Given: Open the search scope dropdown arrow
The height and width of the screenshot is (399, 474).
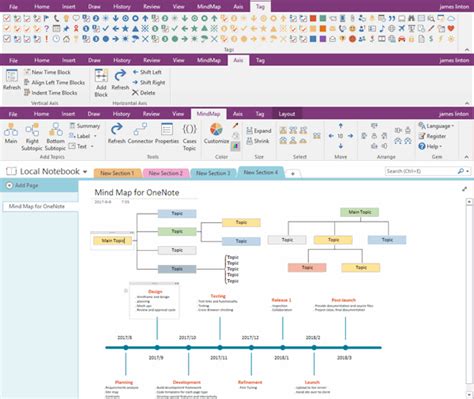Looking at the screenshot, I should pos(467,171).
